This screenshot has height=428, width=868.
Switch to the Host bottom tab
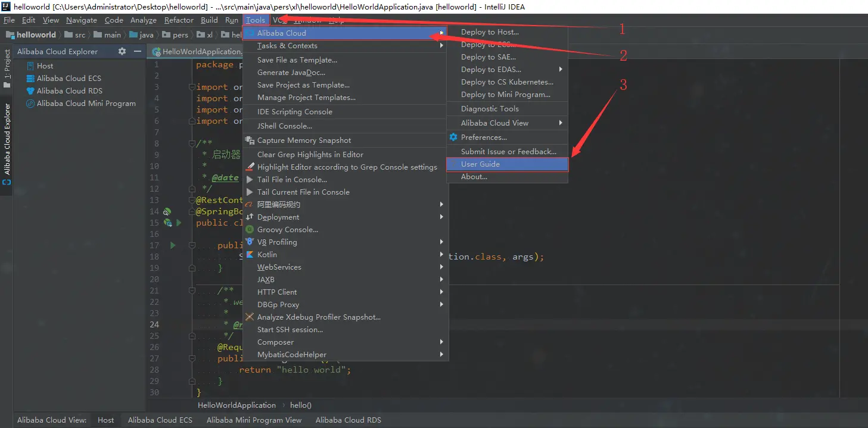[x=106, y=420]
